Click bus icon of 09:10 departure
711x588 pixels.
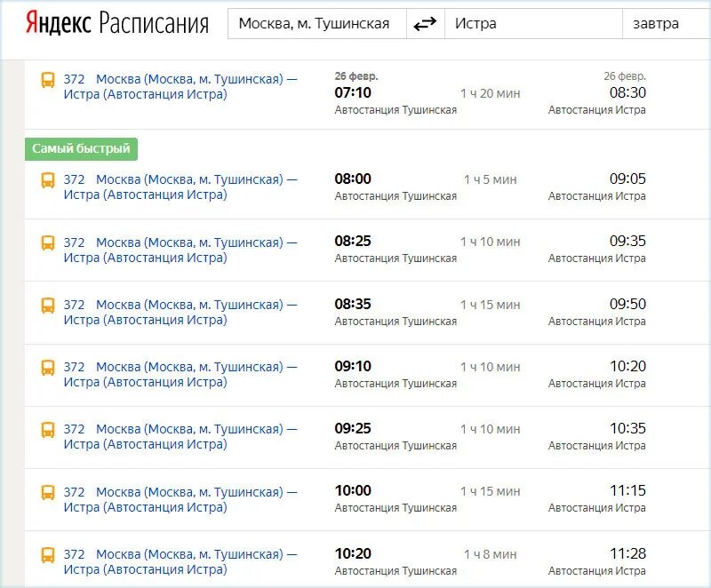(48, 368)
